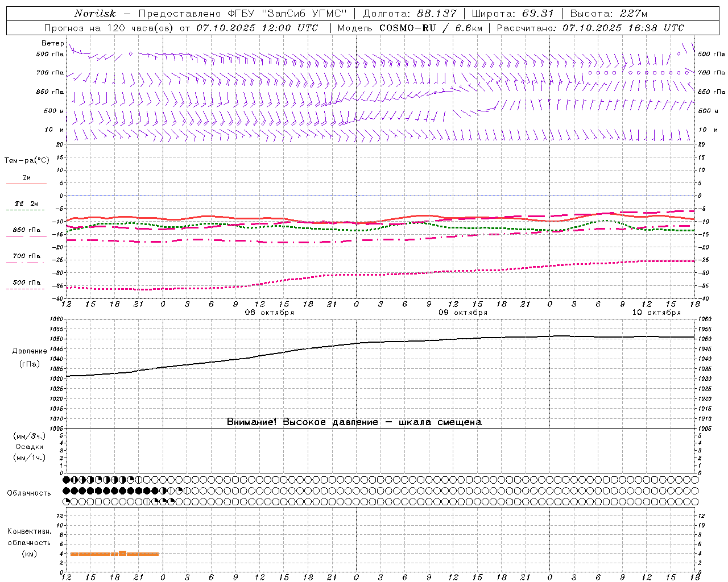Screen dimensions: 728x582
Task: Click the 1005 value on left pressure axis
Action: tap(58, 429)
